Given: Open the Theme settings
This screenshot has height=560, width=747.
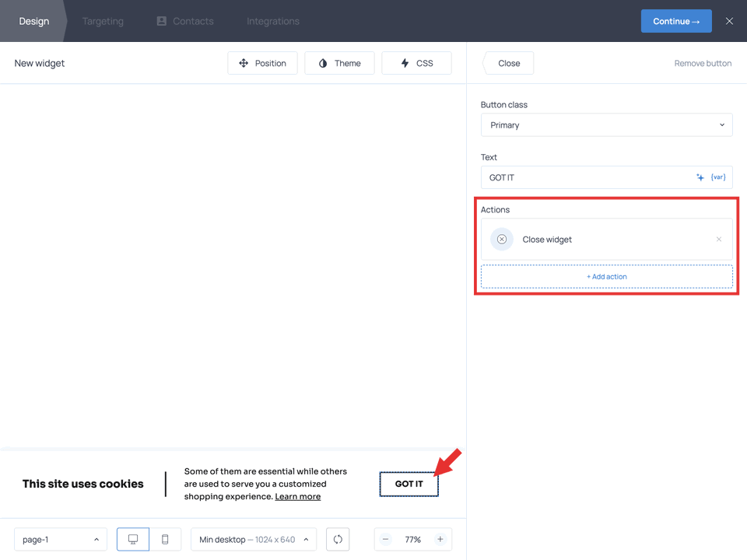Looking at the screenshot, I should [x=339, y=63].
